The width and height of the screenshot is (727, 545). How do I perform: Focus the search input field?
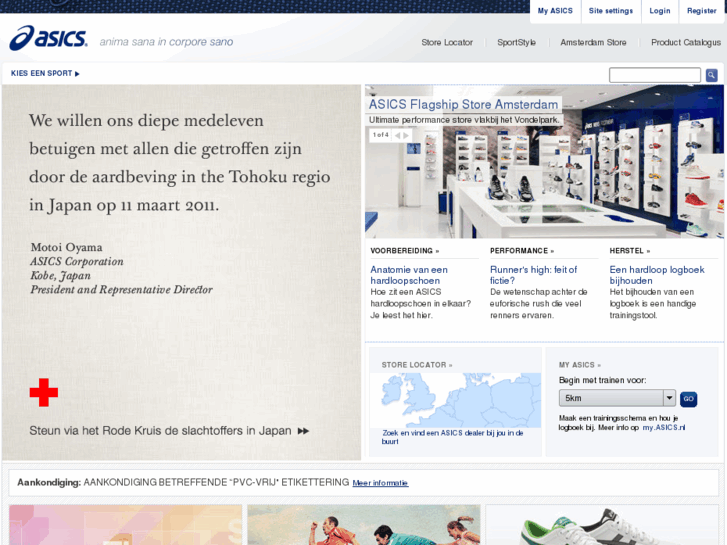(x=655, y=75)
